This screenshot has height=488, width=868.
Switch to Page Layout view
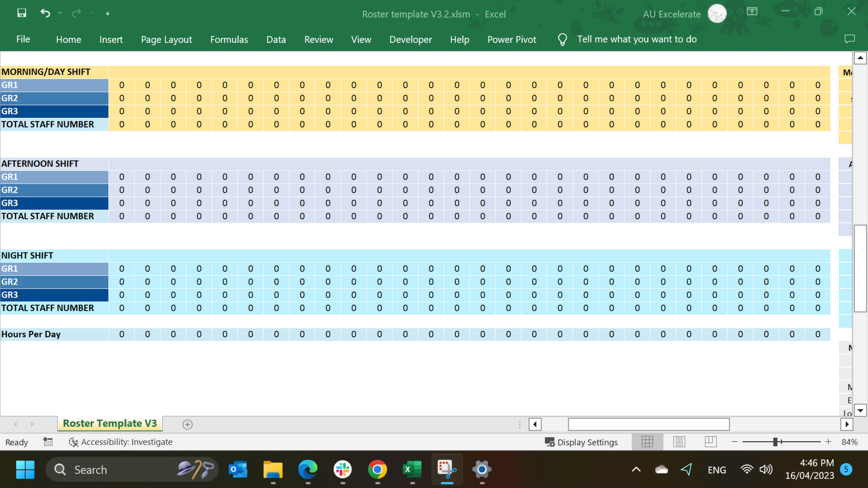(x=679, y=442)
